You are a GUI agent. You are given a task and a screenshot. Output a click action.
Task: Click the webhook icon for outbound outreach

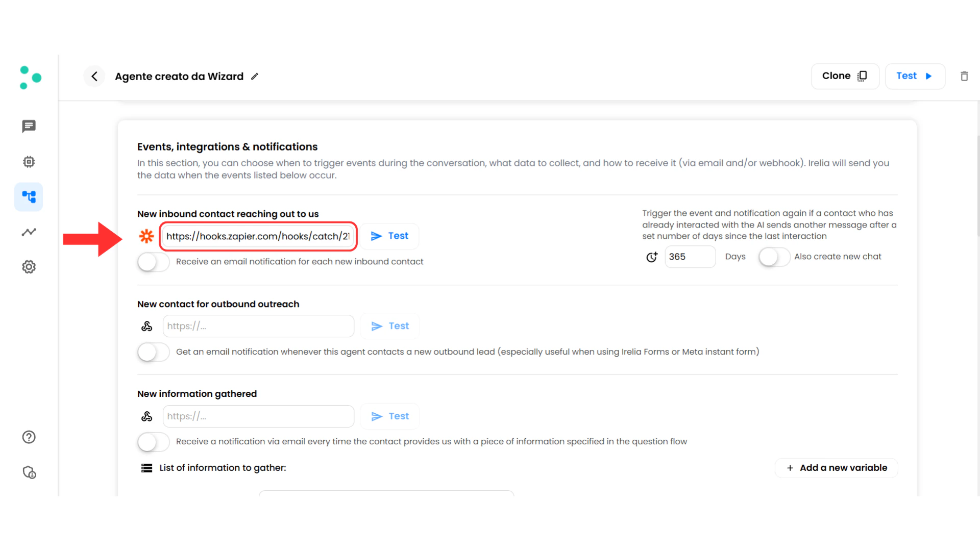click(x=147, y=326)
